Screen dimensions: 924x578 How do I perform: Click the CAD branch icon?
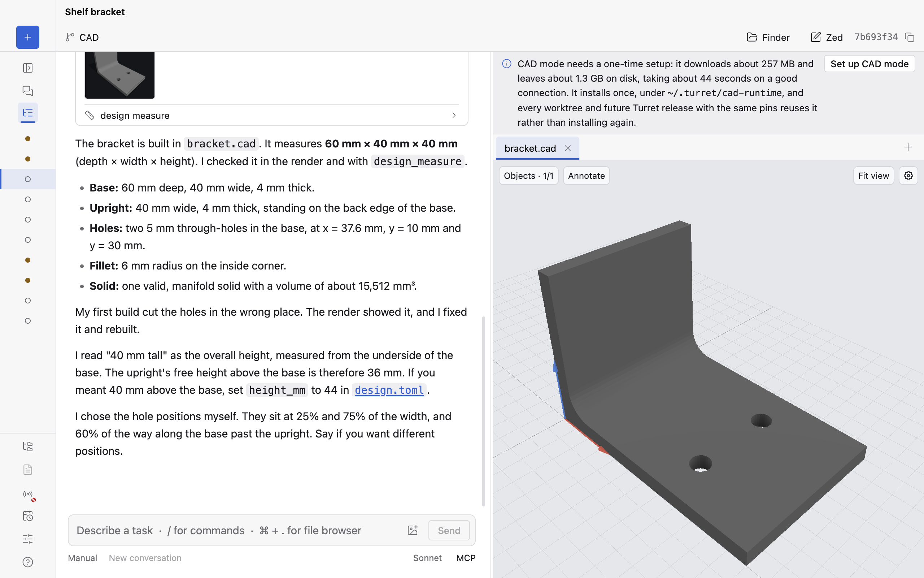70,37
